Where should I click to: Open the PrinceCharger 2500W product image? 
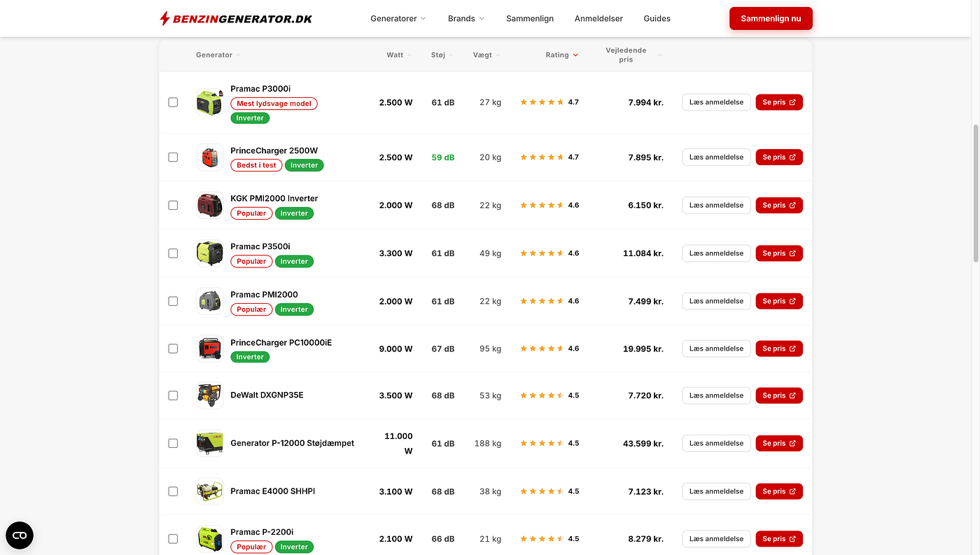click(210, 157)
